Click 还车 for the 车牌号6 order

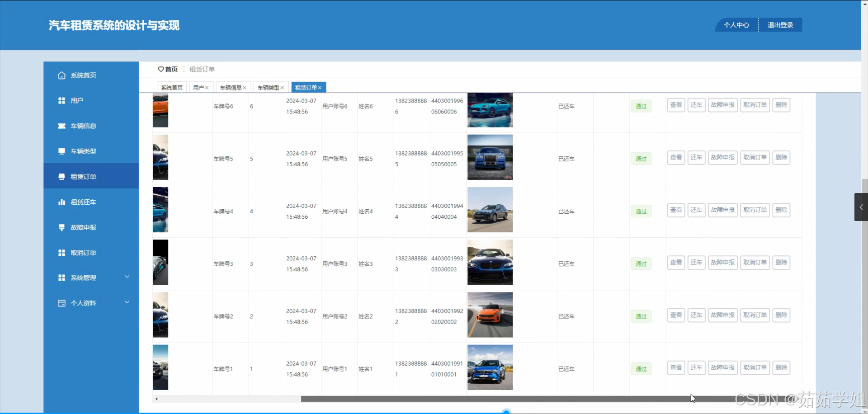click(696, 105)
